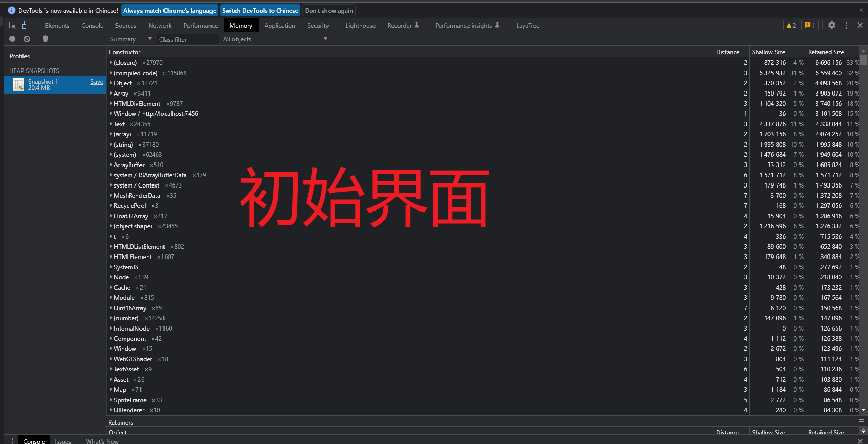The width and height of the screenshot is (868, 444).
Task: Open the All objects filter dropdown
Action: (275, 39)
